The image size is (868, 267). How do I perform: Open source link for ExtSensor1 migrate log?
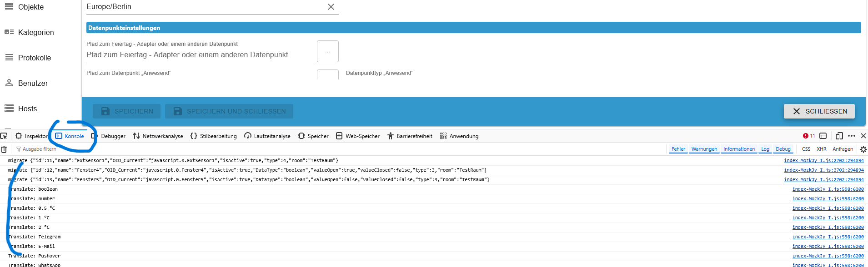824,161
